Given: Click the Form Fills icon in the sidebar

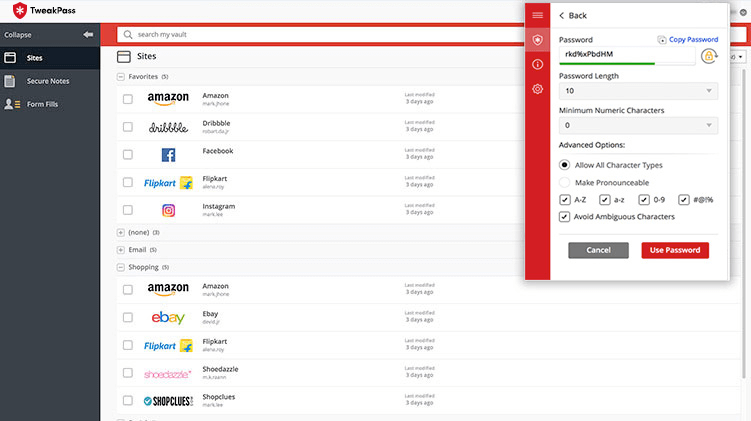Looking at the screenshot, I should tap(10, 104).
